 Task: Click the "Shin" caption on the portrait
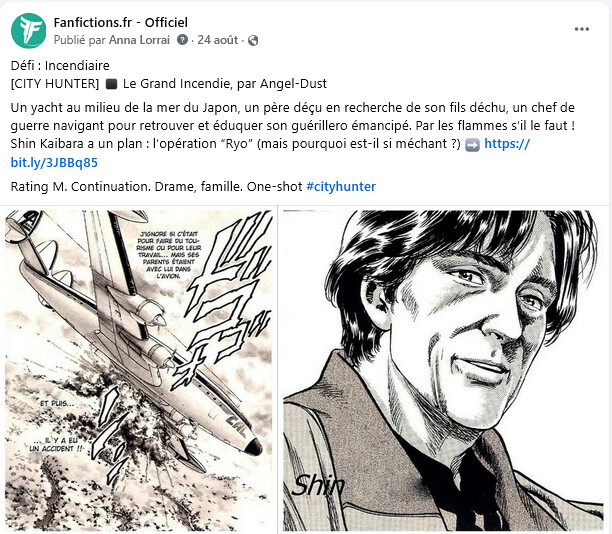[x=318, y=487]
